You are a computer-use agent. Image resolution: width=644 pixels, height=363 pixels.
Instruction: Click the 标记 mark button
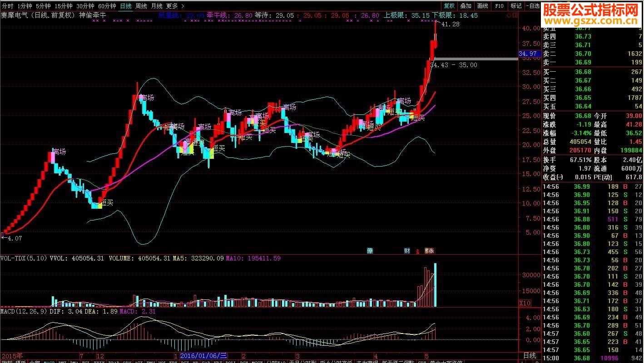[x=516, y=6]
